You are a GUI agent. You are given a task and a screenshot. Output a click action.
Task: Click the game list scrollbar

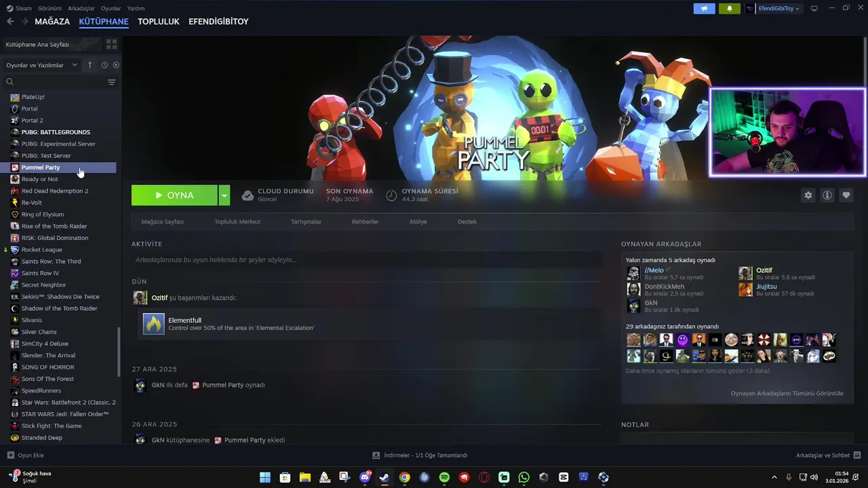[119, 352]
